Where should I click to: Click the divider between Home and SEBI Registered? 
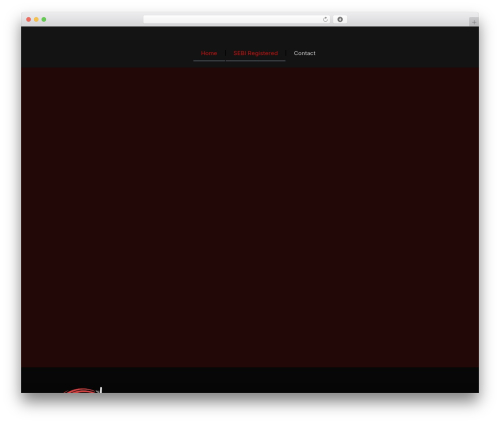pos(226,53)
